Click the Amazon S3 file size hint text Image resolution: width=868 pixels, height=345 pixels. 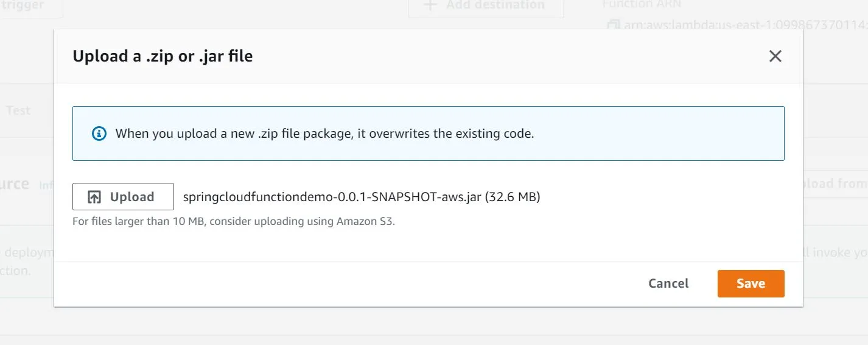(233, 221)
